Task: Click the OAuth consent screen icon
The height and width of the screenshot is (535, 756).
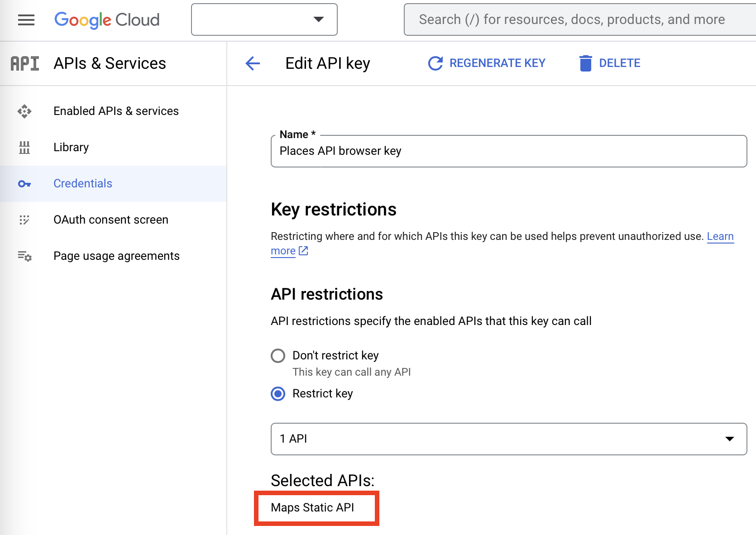Action: pyautogui.click(x=24, y=220)
